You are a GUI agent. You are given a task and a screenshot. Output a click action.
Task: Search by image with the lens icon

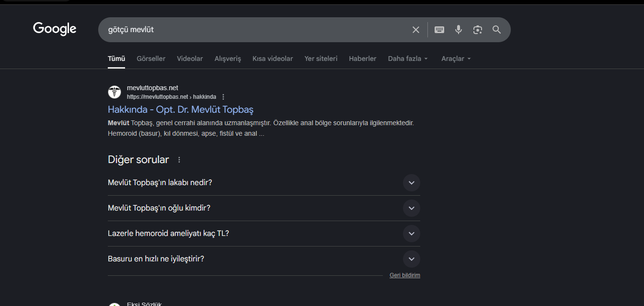pyautogui.click(x=478, y=30)
